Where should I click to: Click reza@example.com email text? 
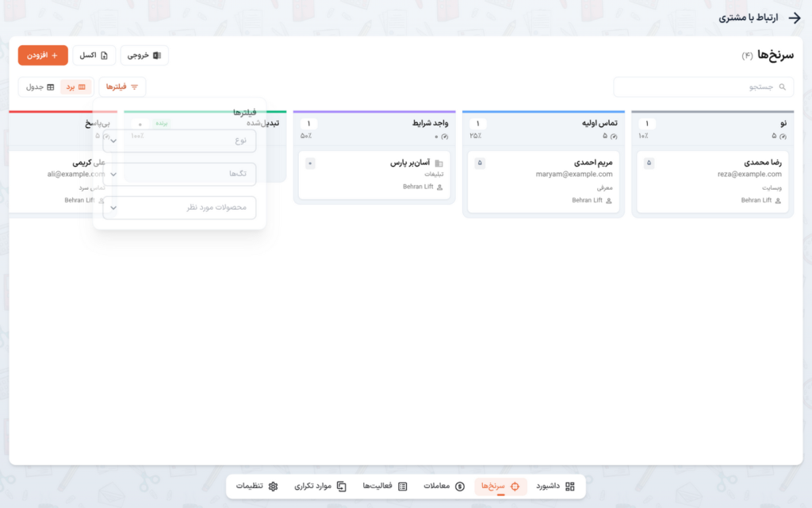pyautogui.click(x=749, y=174)
